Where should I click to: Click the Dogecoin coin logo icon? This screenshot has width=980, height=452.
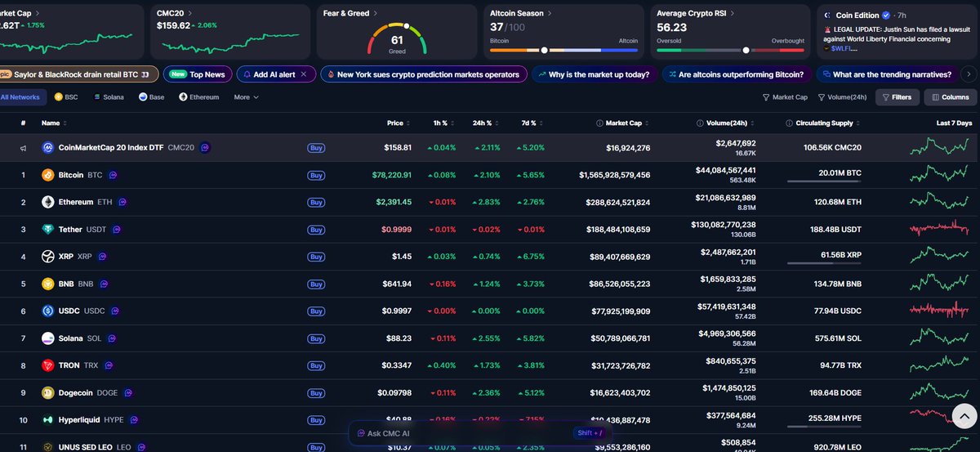click(47, 393)
